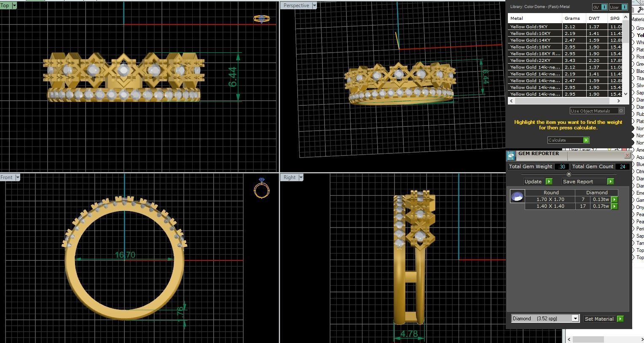Click the small ring icon in Top viewport
The width and height of the screenshot is (644, 343).
click(x=261, y=19)
